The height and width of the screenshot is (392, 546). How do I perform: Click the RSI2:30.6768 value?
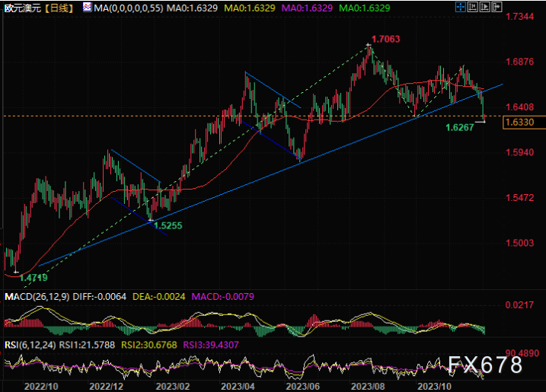pos(149,345)
